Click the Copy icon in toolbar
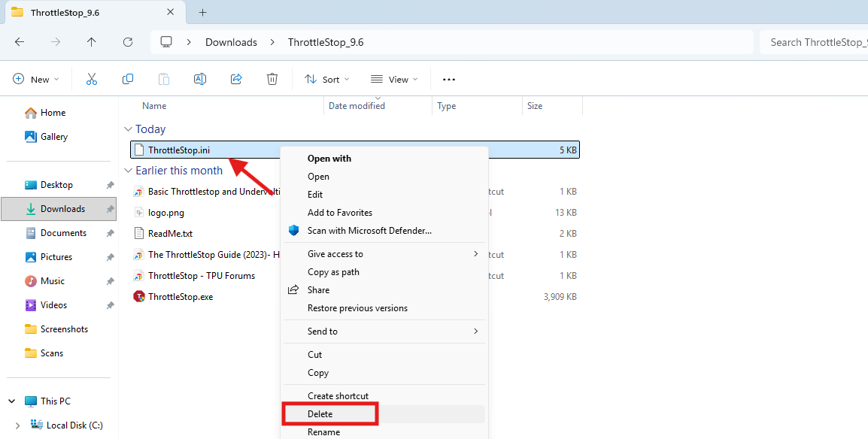868x439 pixels. pos(128,79)
